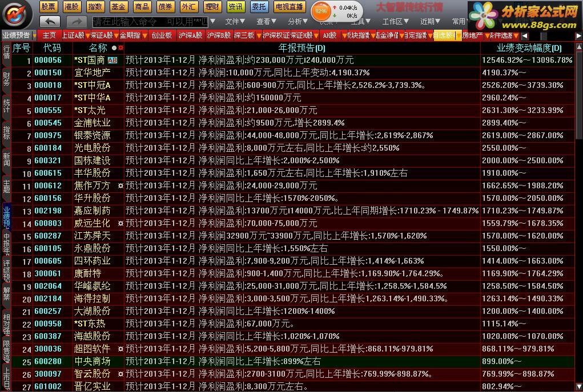Click the vertical scrollbar track

coord(579,217)
